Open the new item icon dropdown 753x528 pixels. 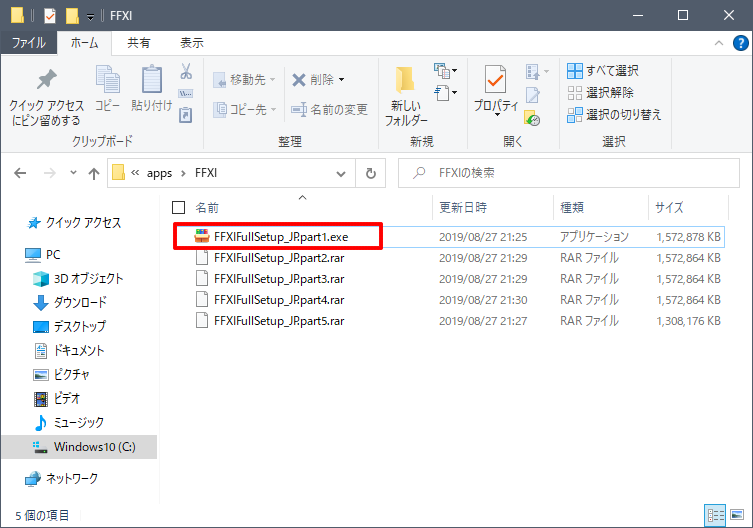[445, 71]
